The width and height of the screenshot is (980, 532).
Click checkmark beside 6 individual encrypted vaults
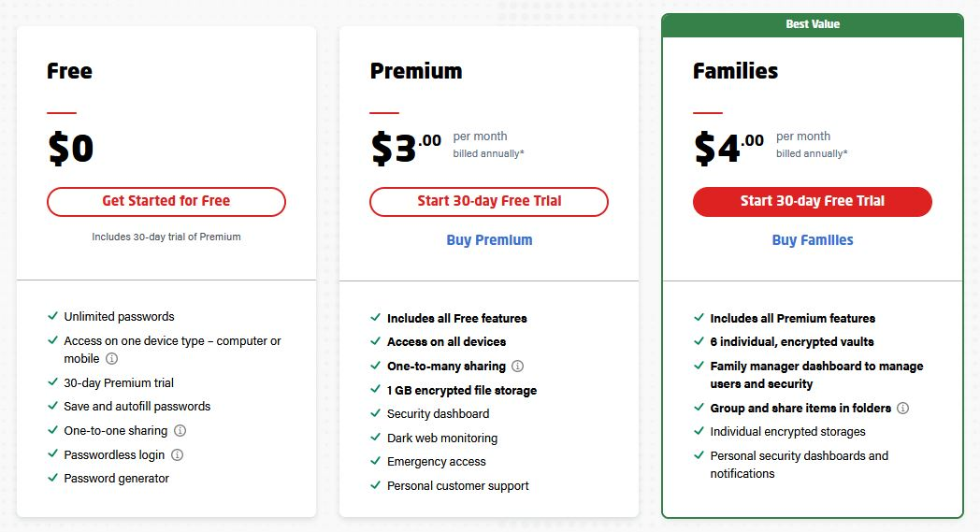tap(699, 341)
